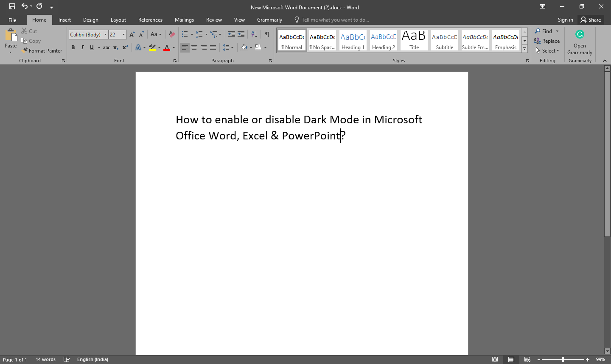Switch to the Mailings tab
This screenshot has width=611, height=364.
[184, 20]
